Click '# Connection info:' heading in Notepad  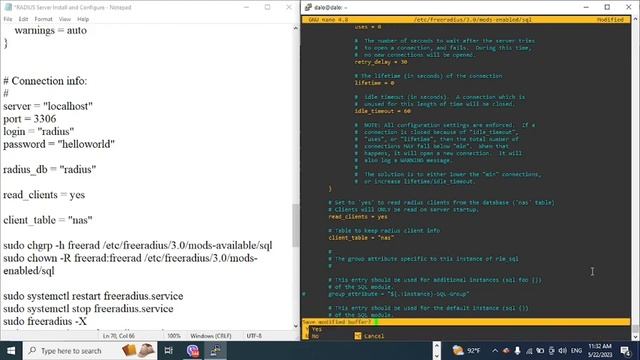(x=45, y=81)
